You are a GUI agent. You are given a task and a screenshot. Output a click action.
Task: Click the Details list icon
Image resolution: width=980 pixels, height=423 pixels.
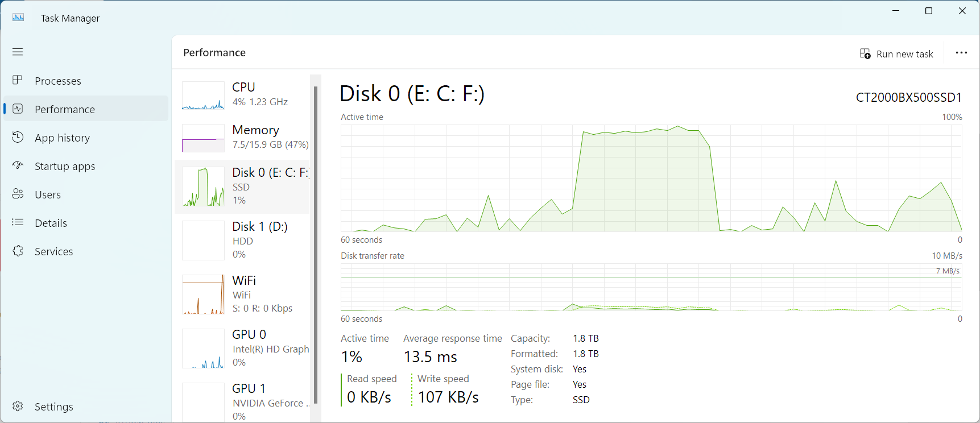click(18, 222)
